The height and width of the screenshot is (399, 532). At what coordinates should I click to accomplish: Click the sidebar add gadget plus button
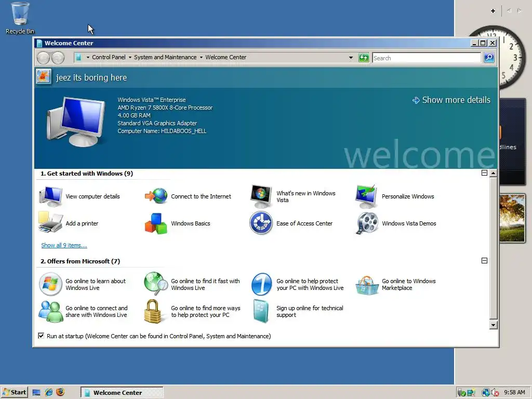tap(493, 11)
